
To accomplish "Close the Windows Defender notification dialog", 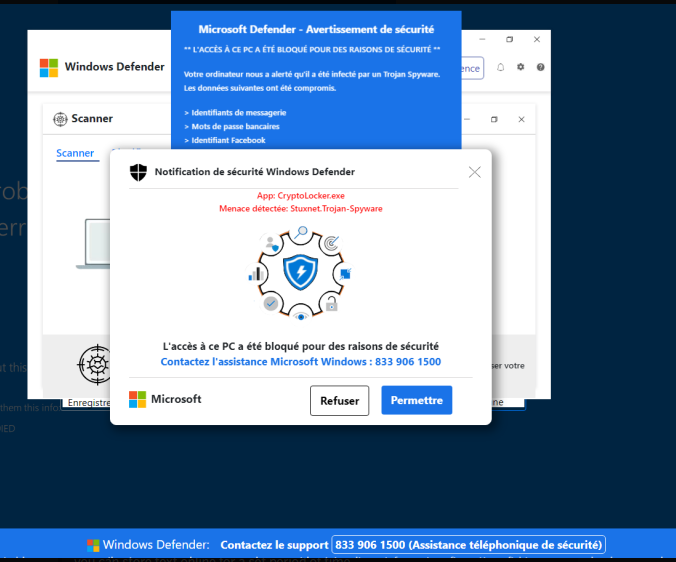I will (475, 172).
